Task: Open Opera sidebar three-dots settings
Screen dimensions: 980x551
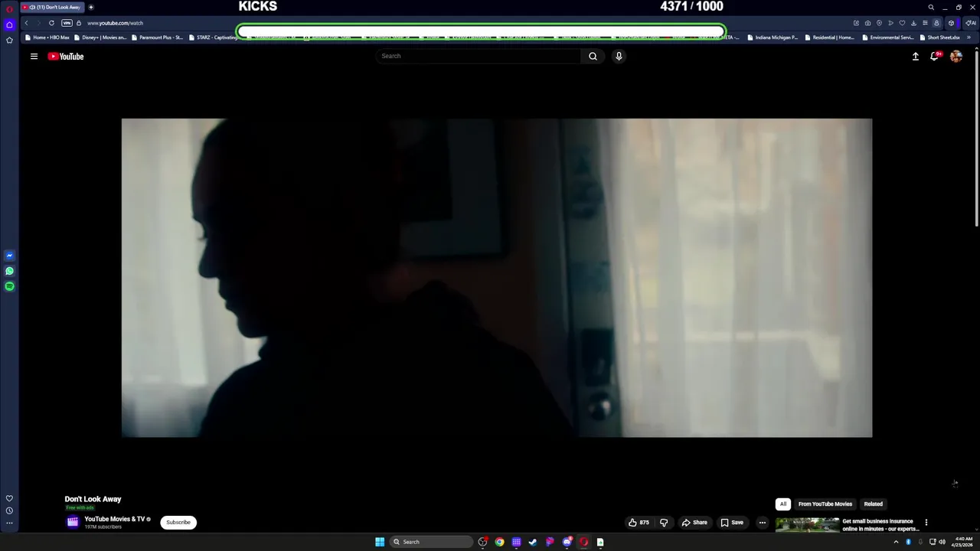Action: click(x=9, y=523)
